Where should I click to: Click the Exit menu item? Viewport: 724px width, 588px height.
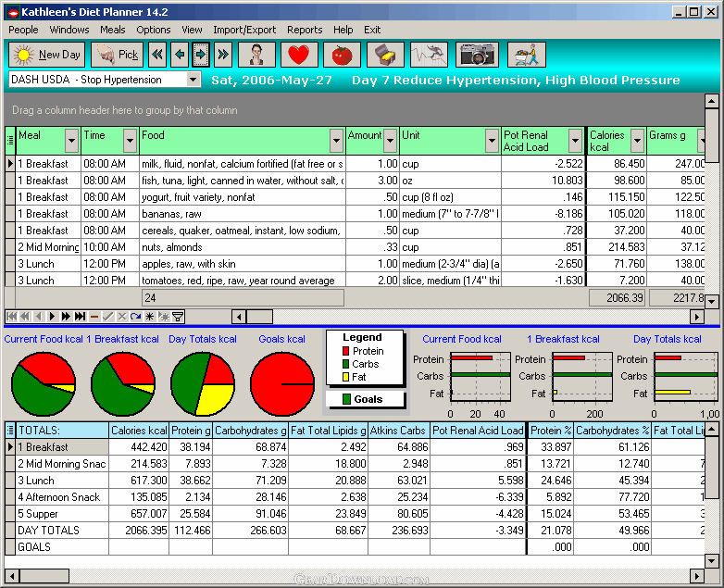point(372,30)
